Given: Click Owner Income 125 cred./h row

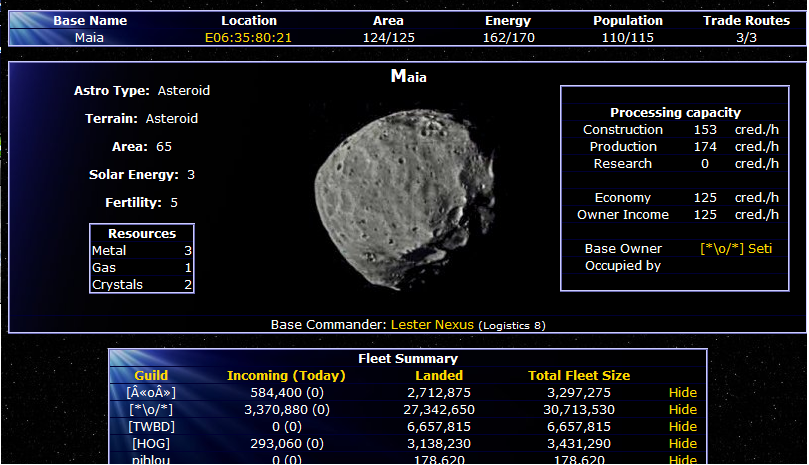Looking at the screenshot, I should [x=675, y=215].
